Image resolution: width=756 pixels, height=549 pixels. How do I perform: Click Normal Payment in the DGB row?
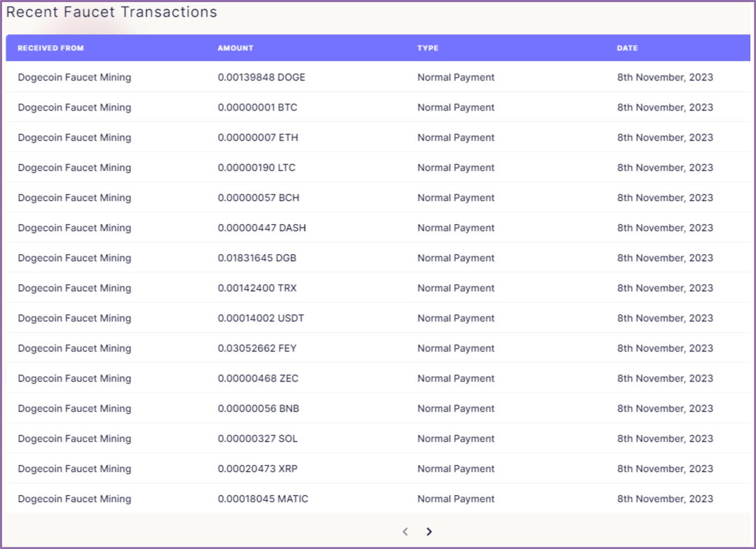[x=455, y=258]
